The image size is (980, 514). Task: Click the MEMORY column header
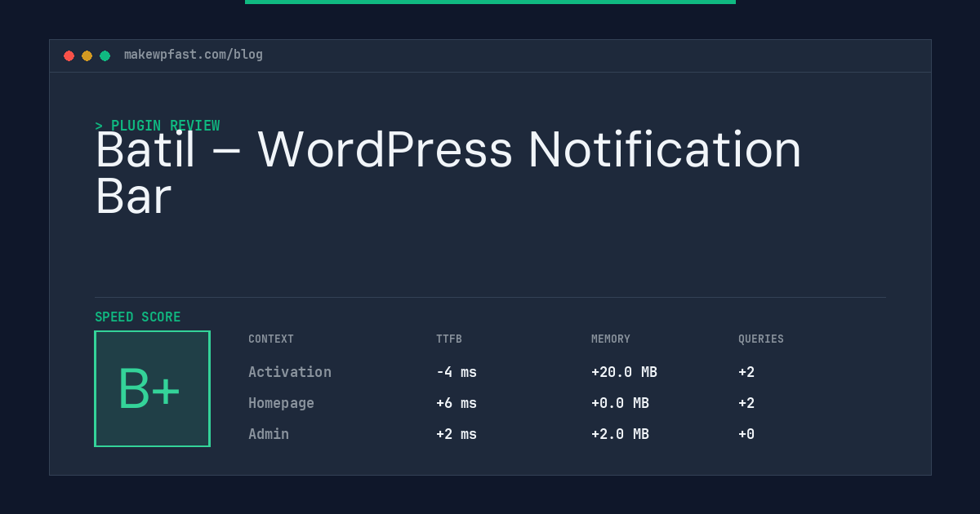coord(611,339)
